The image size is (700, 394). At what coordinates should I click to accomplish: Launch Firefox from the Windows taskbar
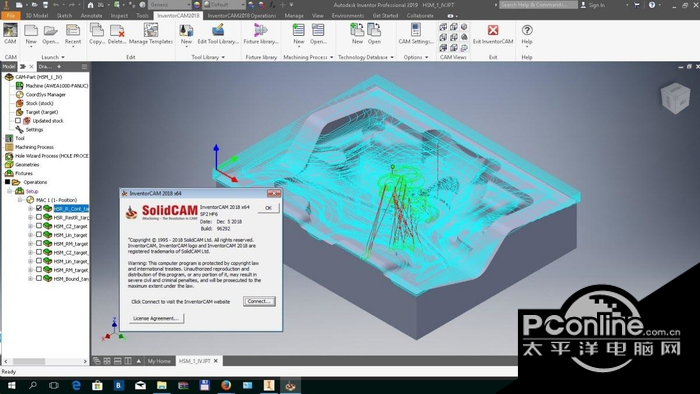coord(226,385)
